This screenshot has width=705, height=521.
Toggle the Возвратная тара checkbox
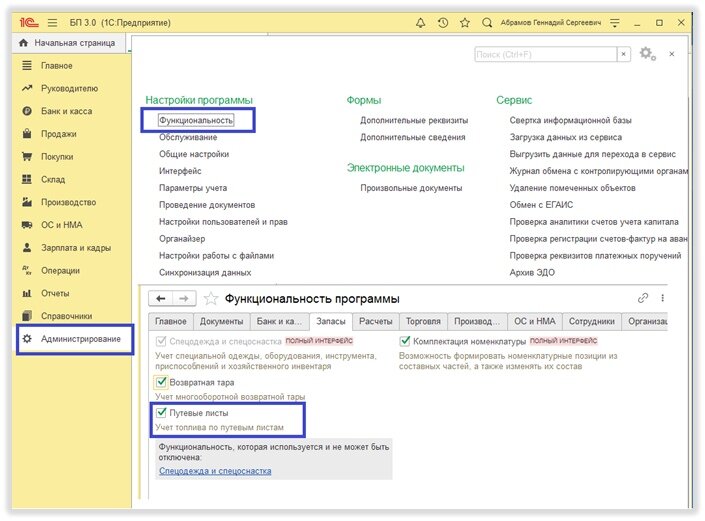(x=161, y=383)
